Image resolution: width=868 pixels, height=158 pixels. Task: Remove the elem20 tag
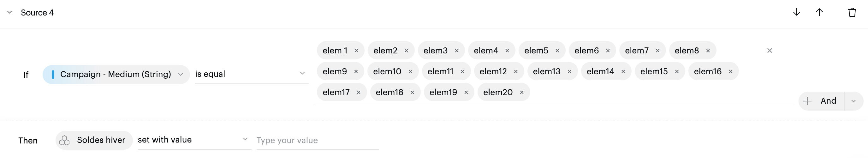tap(522, 93)
